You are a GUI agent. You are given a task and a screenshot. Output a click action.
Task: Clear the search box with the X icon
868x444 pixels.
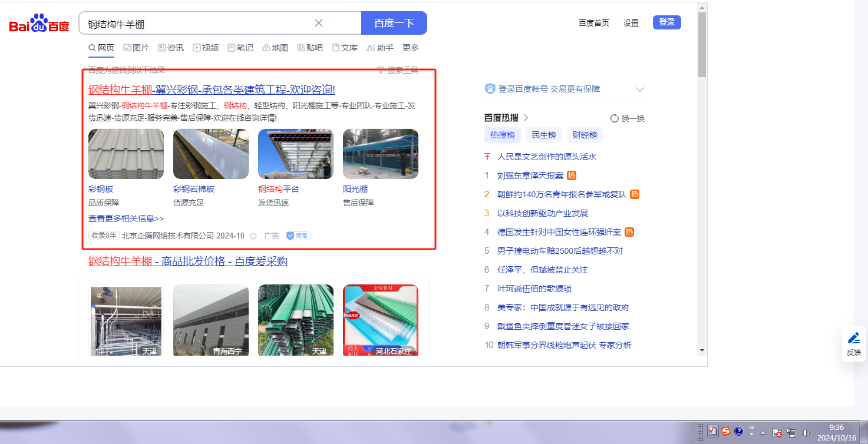coord(319,23)
